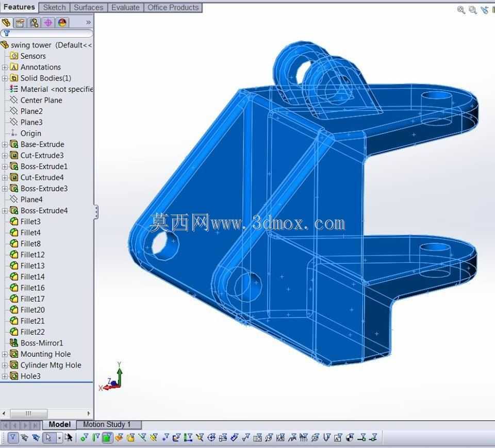Click the Zoom to Area icon
The width and height of the screenshot is (495, 448).
473,10
